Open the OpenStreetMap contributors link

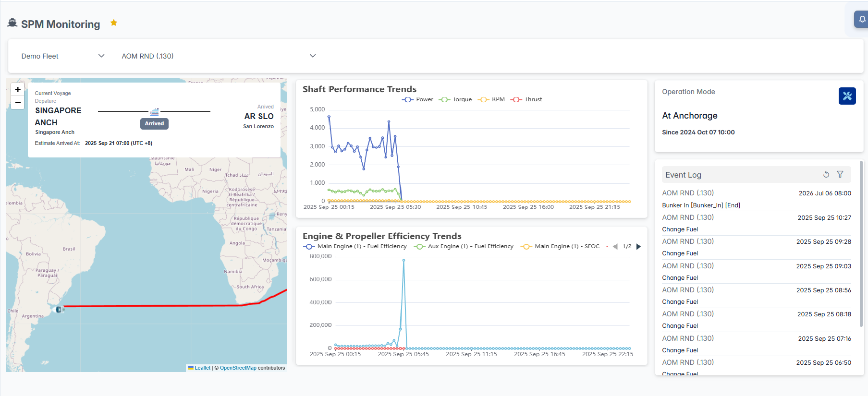[238, 368]
